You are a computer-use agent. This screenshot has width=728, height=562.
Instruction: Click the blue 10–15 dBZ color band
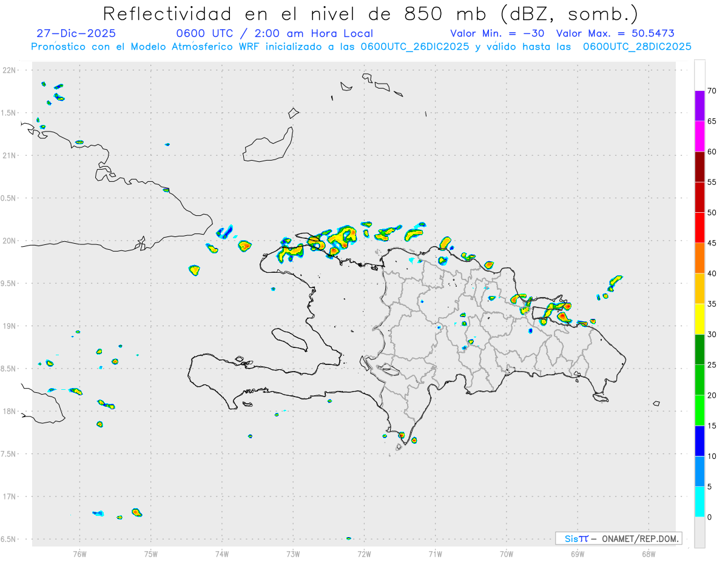point(699,441)
